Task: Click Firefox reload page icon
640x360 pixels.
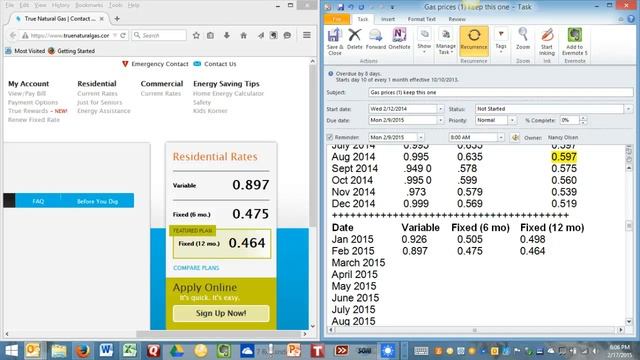Action: [122, 36]
